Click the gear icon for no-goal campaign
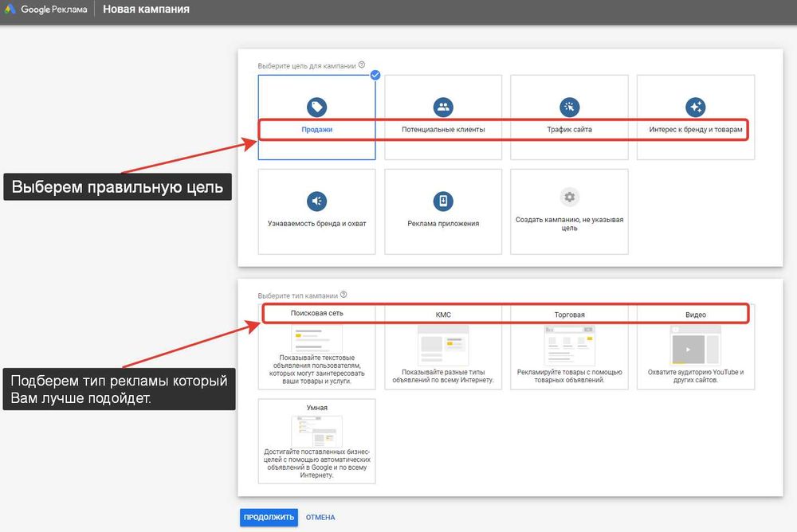The image size is (797, 532). [x=569, y=197]
